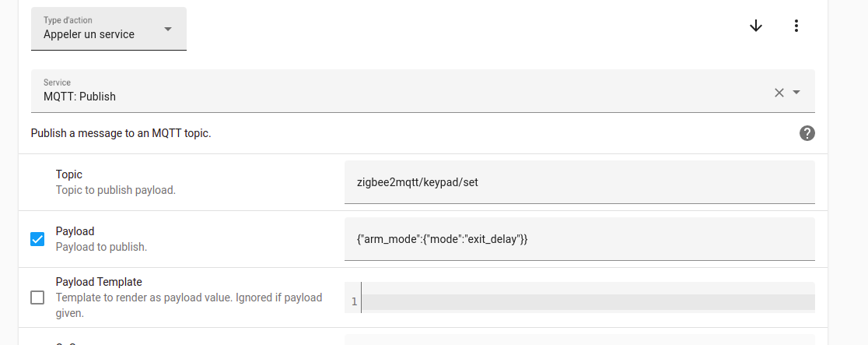Click inside the Payload Template code editor
868x345 pixels.
pos(587,301)
